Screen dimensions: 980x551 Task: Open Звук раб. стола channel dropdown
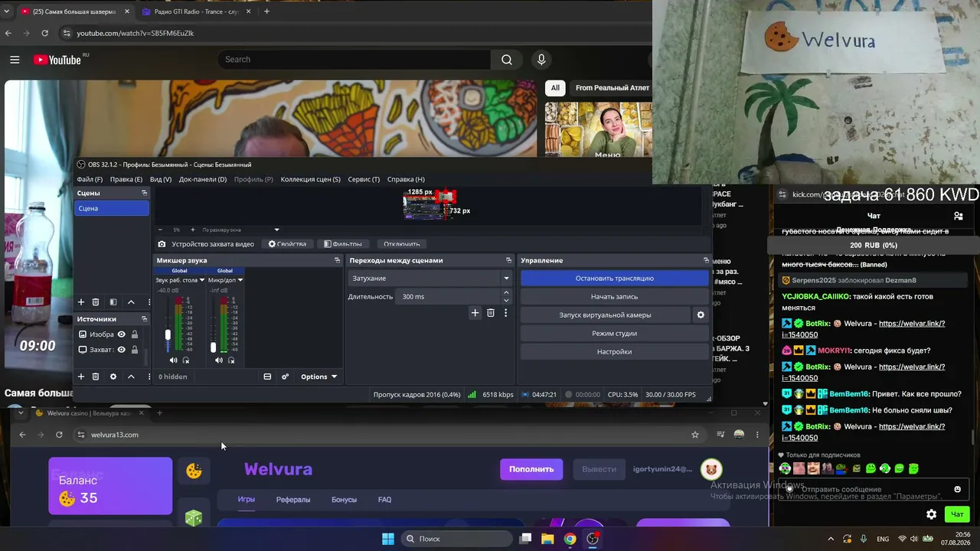click(202, 280)
